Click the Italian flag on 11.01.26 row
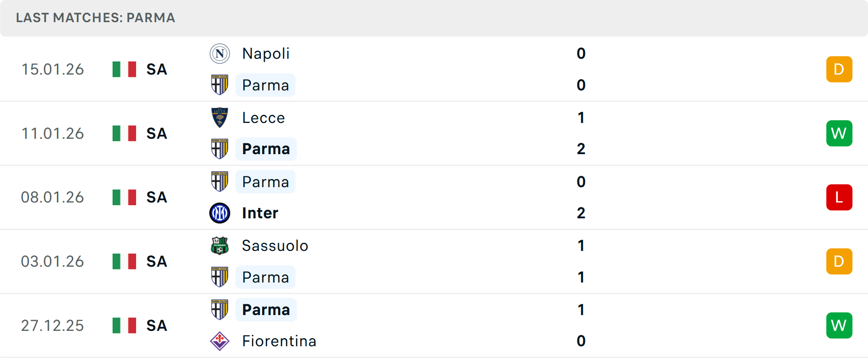868x358 pixels. point(124,133)
